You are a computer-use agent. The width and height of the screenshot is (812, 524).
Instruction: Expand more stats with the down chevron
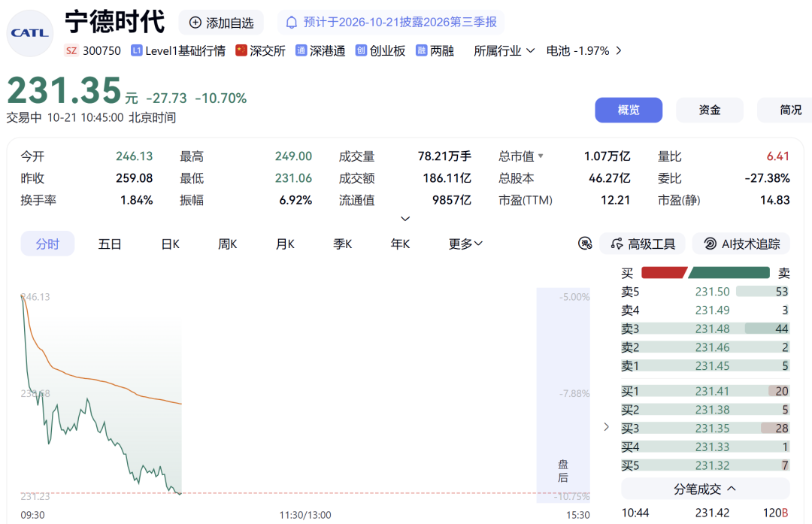405,219
